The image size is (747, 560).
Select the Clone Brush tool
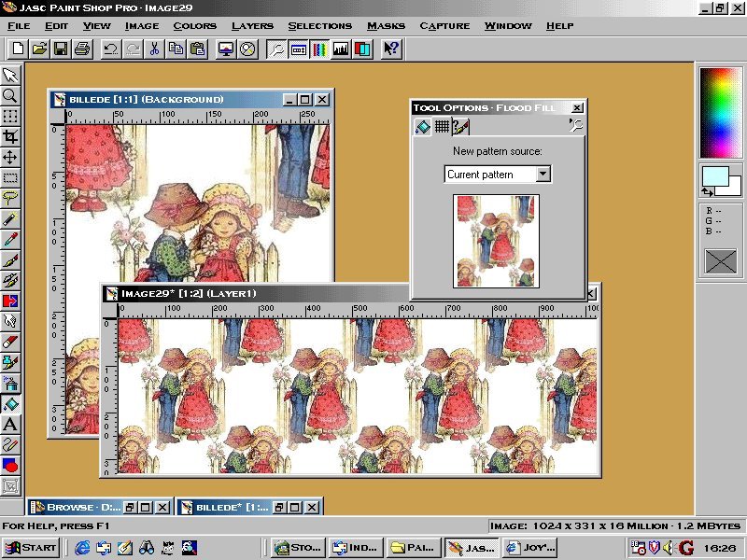coord(10,281)
